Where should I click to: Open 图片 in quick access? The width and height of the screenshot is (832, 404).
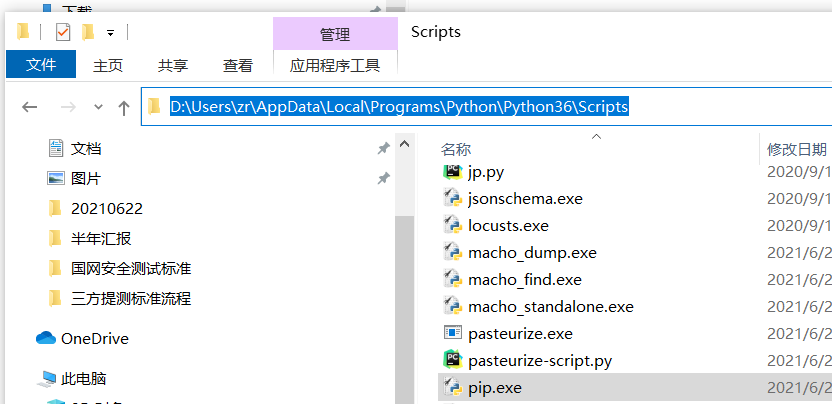(86, 178)
